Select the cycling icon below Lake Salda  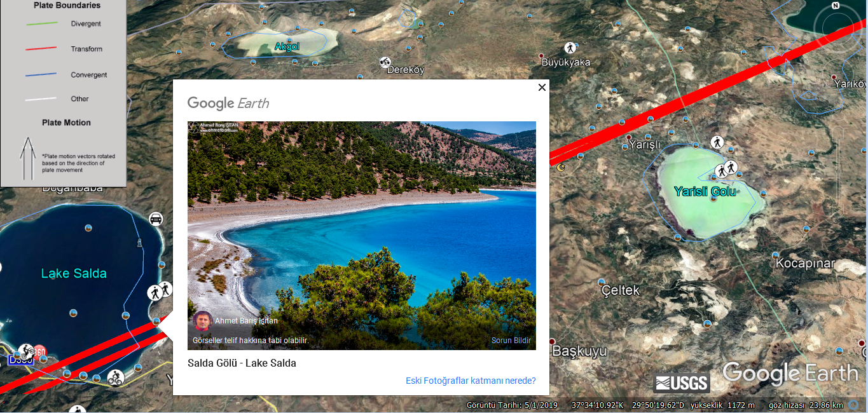(115, 377)
